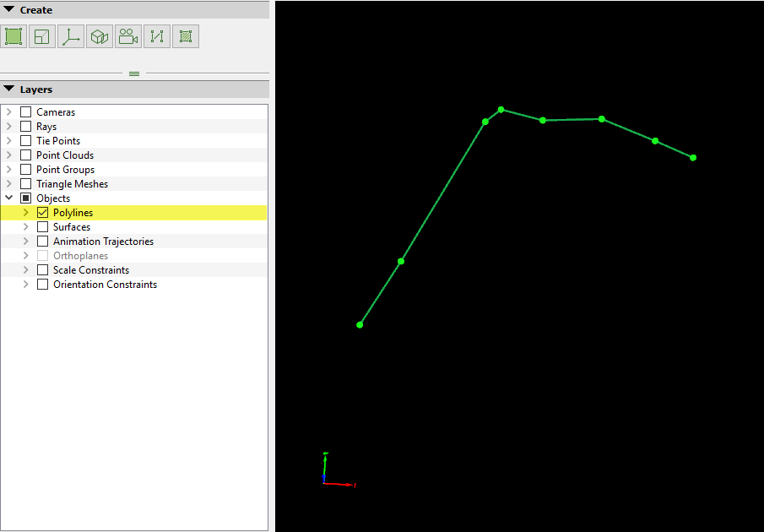Image resolution: width=764 pixels, height=532 pixels.
Task: Select the scale constraint creation tool
Action: 156,36
